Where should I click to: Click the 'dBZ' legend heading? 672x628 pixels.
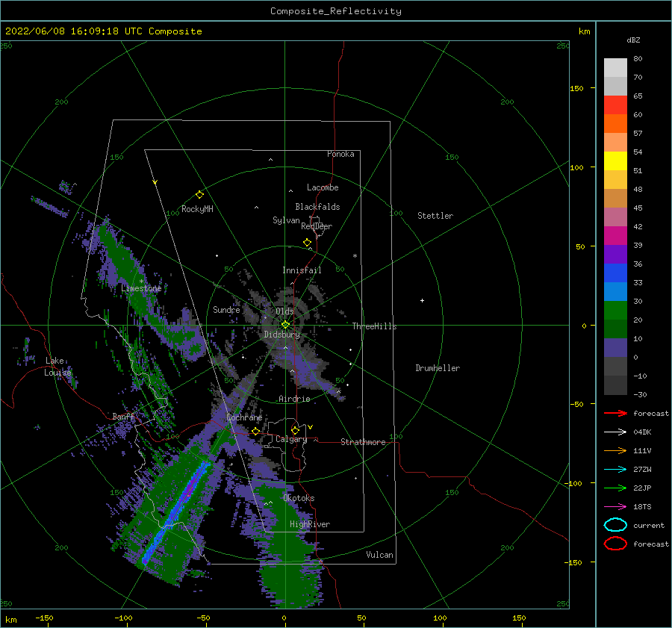click(x=633, y=40)
